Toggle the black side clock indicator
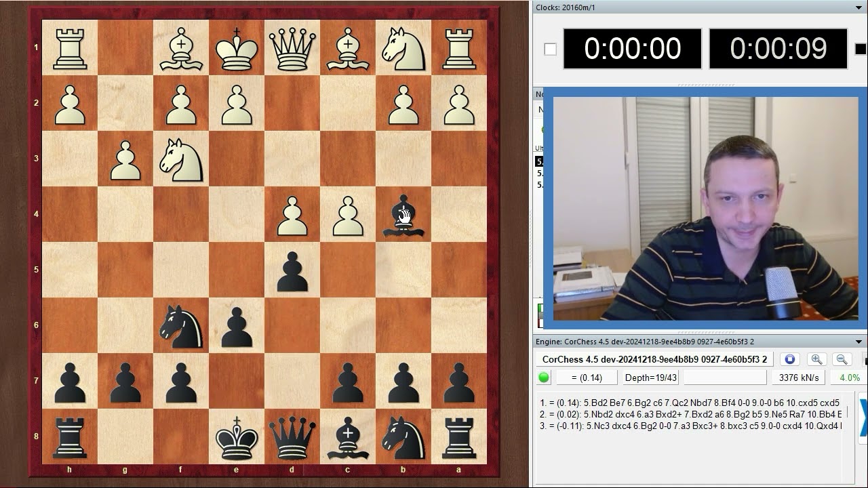The height and width of the screenshot is (488, 868). 861,49
